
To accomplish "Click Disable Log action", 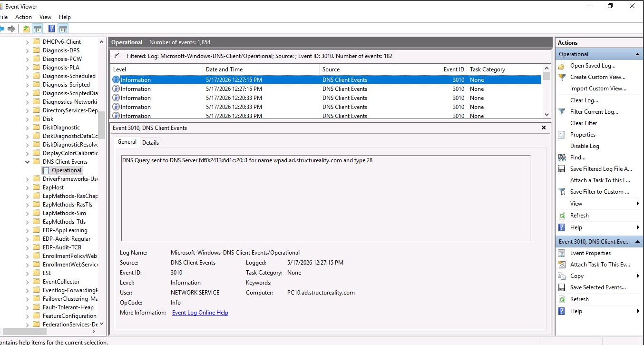I will [585, 146].
